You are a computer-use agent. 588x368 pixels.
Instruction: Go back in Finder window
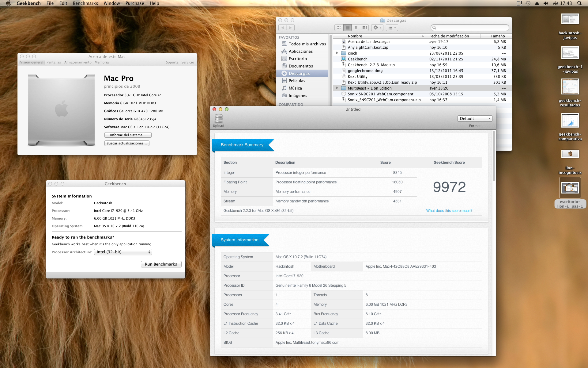282,28
